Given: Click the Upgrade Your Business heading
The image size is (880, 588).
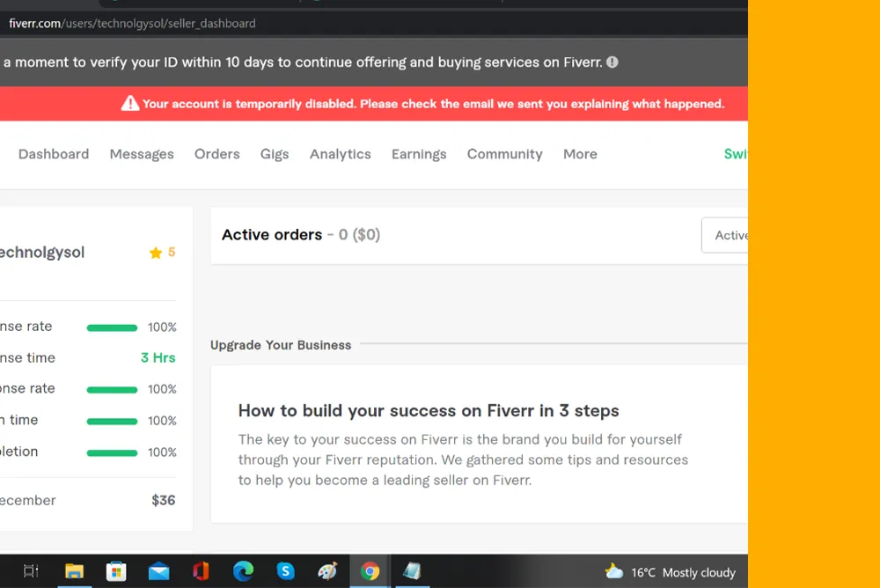Looking at the screenshot, I should pyautogui.click(x=281, y=345).
